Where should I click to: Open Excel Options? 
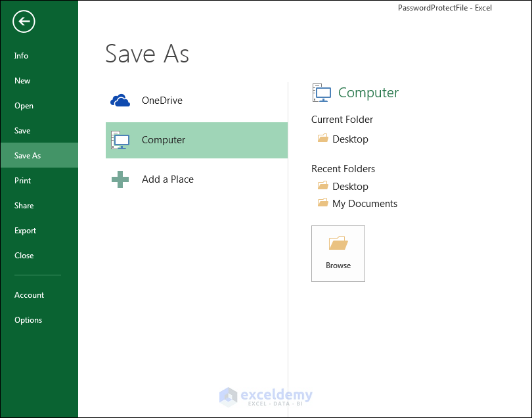click(28, 320)
